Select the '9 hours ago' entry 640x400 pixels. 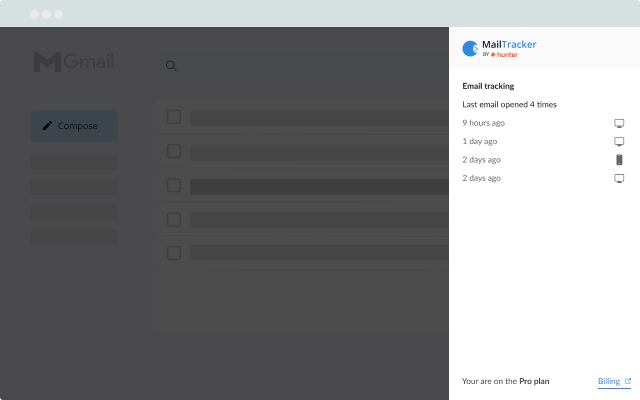tap(484, 123)
